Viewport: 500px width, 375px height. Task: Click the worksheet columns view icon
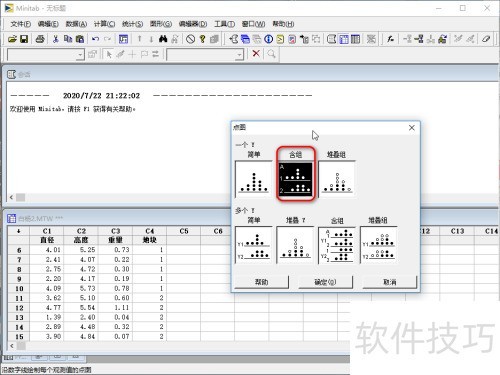pos(355,39)
